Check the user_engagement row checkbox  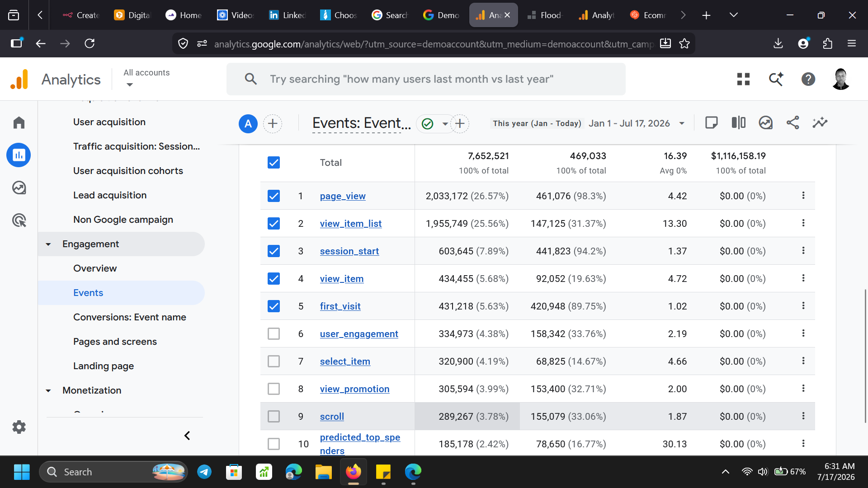274,333
